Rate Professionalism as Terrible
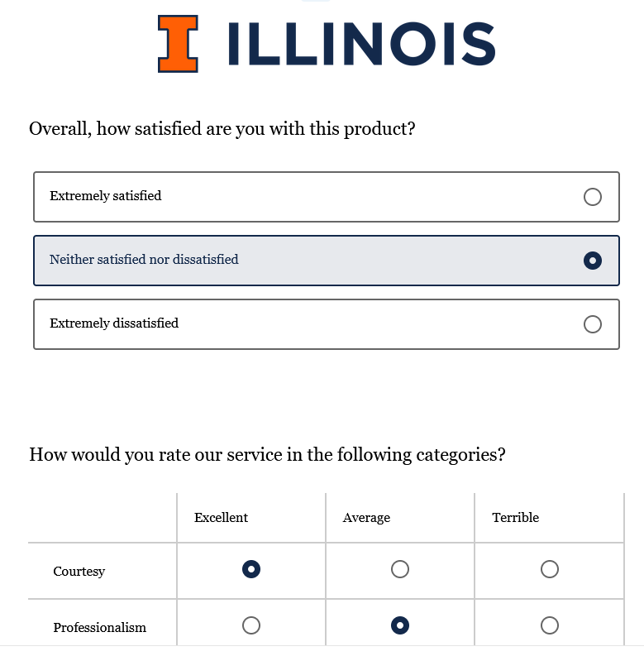 [550, 625]
